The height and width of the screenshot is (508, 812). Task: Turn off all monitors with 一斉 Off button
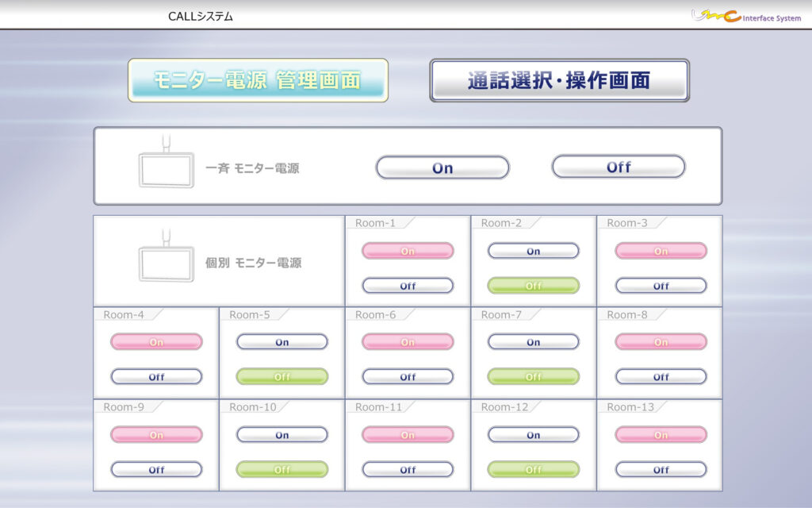[x=619, y=167]
